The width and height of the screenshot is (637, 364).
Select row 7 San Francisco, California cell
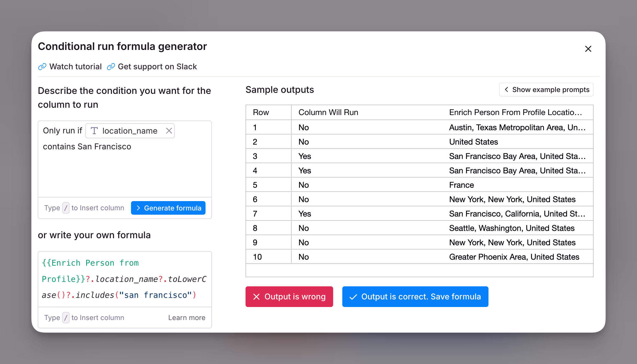coord(517,214)
